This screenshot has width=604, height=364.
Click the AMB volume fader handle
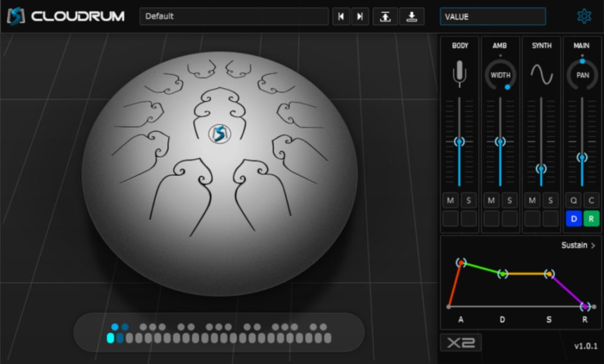point(500,142)
